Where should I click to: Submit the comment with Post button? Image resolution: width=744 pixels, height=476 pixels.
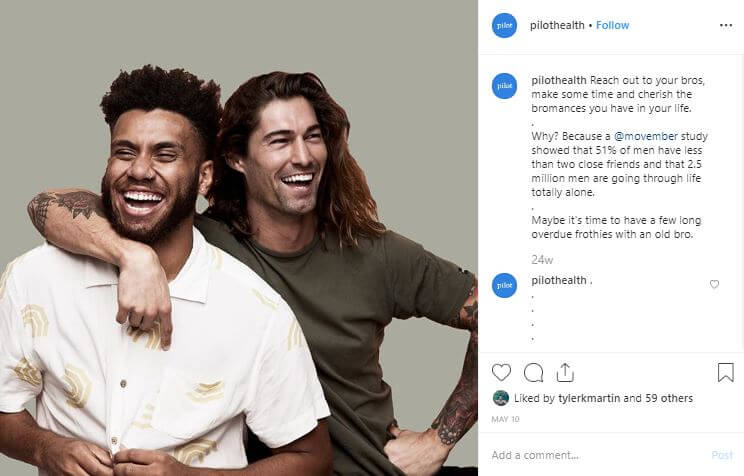tap(722, 455)
